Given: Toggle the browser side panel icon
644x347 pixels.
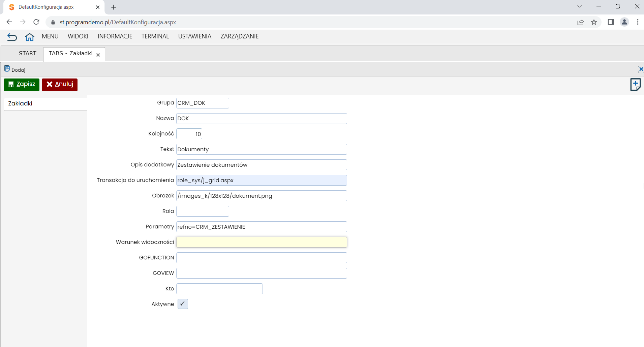Looking at the screenshot, I should click(611, 22).
